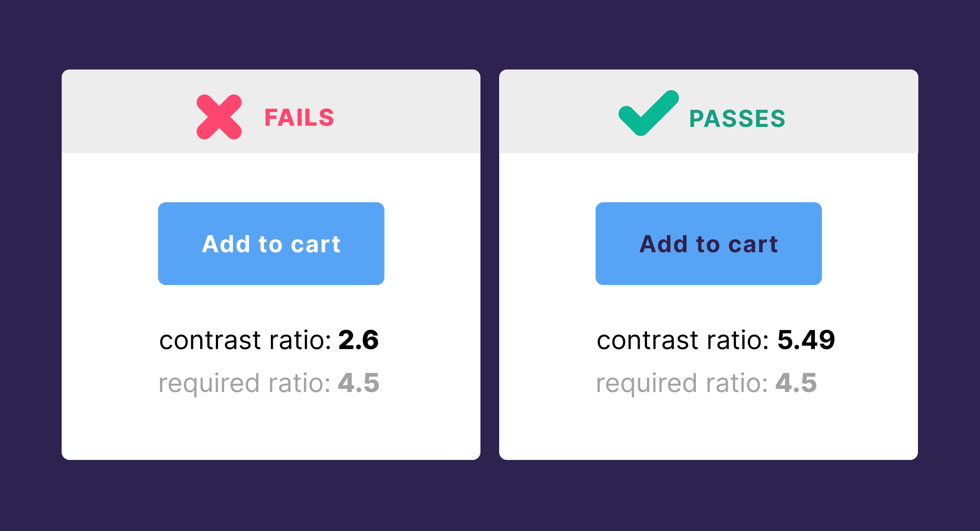Click the green PASSES heading text
Image resolution: width=980 pixels, height=531 pixels.
pyautogui.click(x=737, y=119)
